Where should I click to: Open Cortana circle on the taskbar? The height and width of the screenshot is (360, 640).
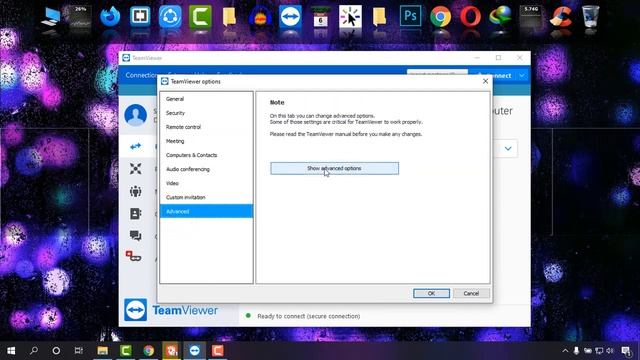[56, 351]
